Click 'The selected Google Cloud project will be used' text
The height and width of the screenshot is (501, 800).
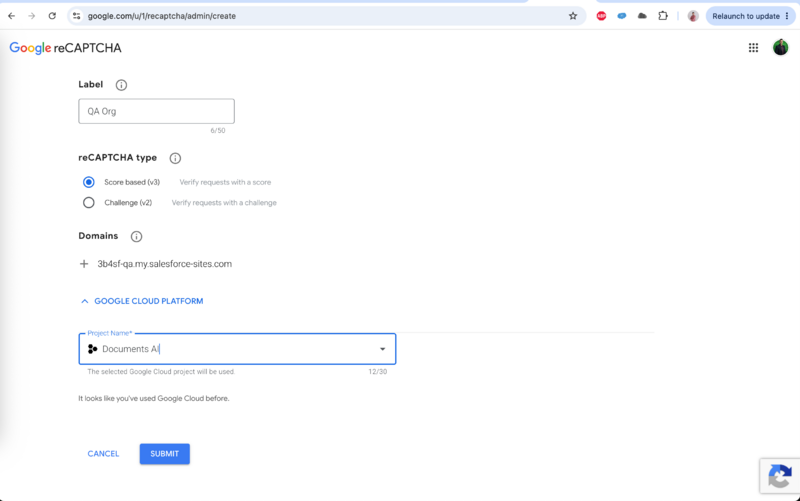pos(161,371)
